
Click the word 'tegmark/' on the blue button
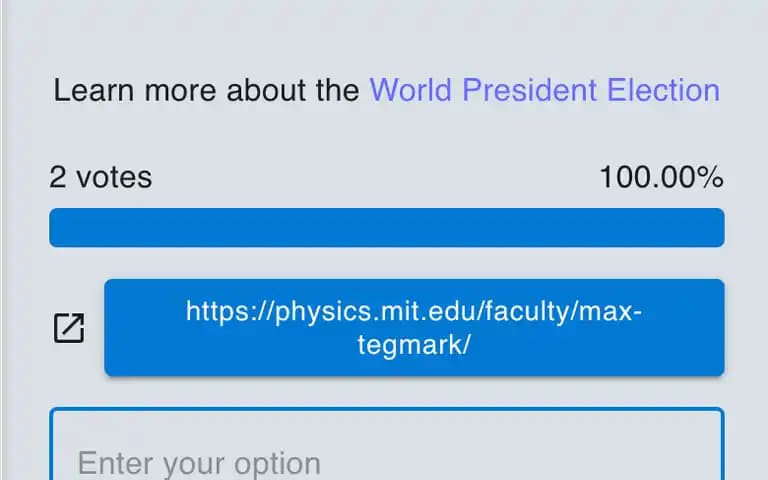pos(414,345)
